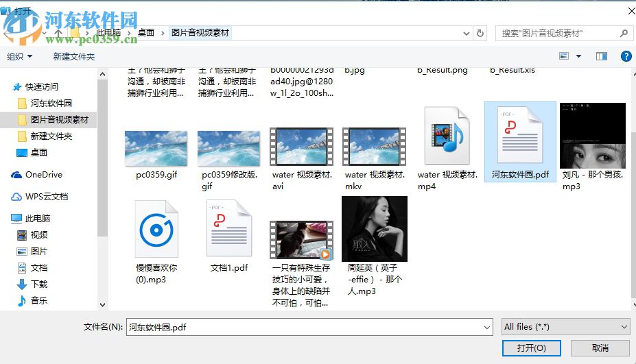Select 刘凡 - 那个男孩.mp3 file
This screenshot has width=636, height=364.
click(x=593, y=135)
